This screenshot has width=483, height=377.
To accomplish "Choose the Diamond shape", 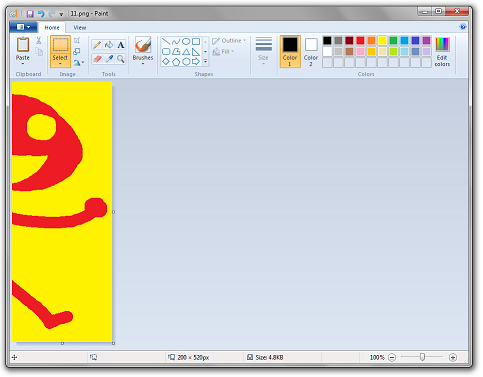I will point(166,61).
